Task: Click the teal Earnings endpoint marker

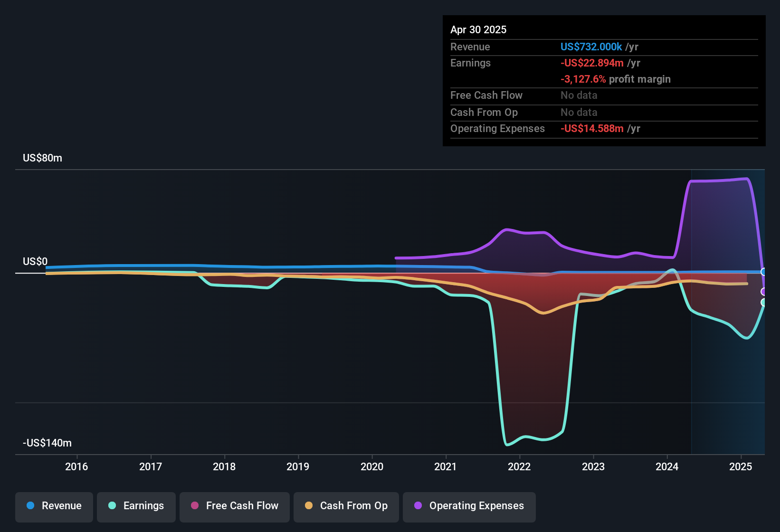Action: coord(764,303)
